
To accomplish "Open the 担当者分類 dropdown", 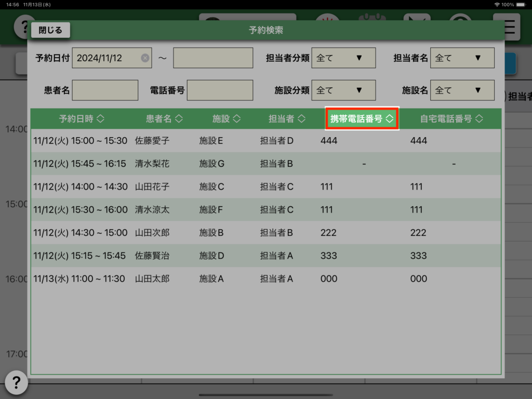I will pyautogui.click(x=343, y=58).
